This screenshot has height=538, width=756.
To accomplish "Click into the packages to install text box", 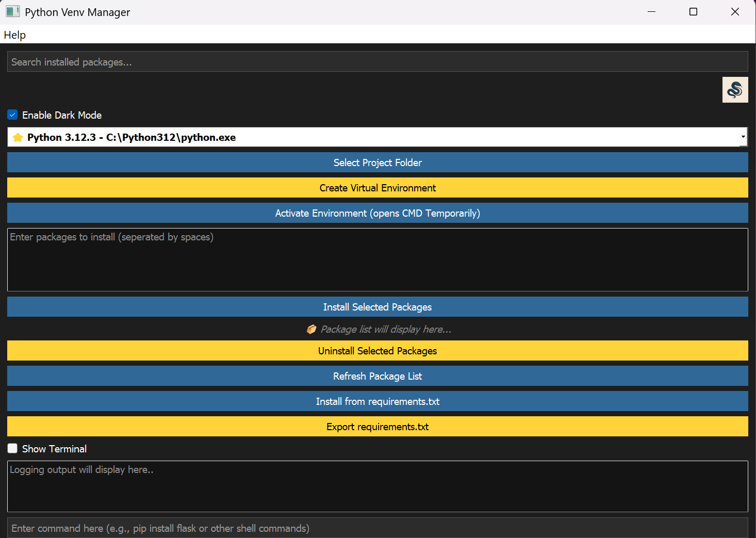I will (377, 259).
